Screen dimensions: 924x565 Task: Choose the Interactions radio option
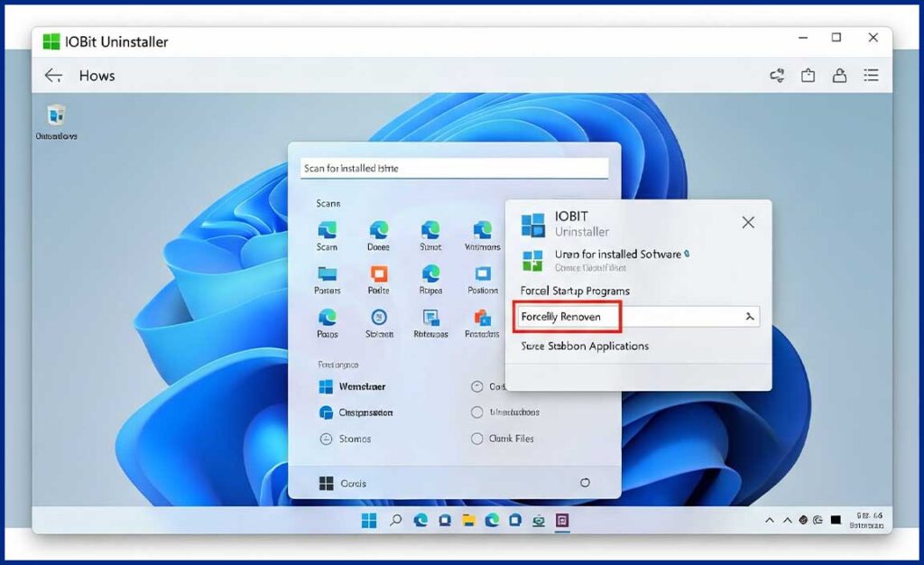[477, 412]
